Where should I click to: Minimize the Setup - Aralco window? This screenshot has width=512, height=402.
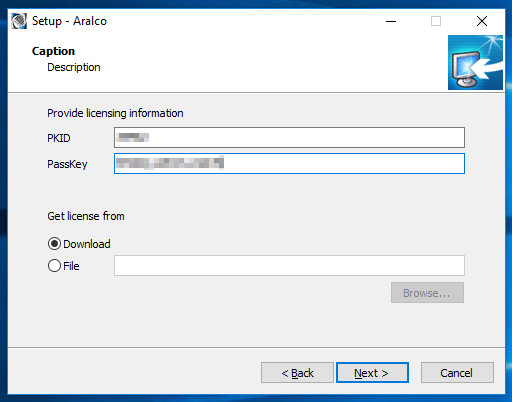pos(391,21)
